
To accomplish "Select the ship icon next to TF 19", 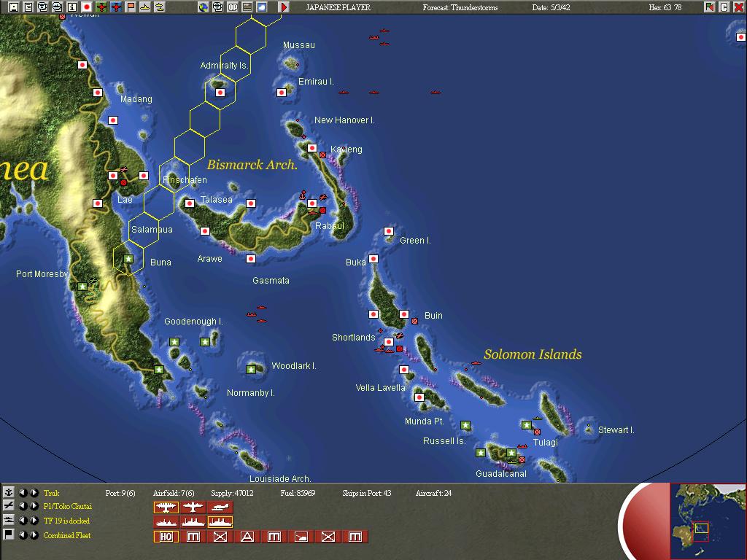I will 9,521.
